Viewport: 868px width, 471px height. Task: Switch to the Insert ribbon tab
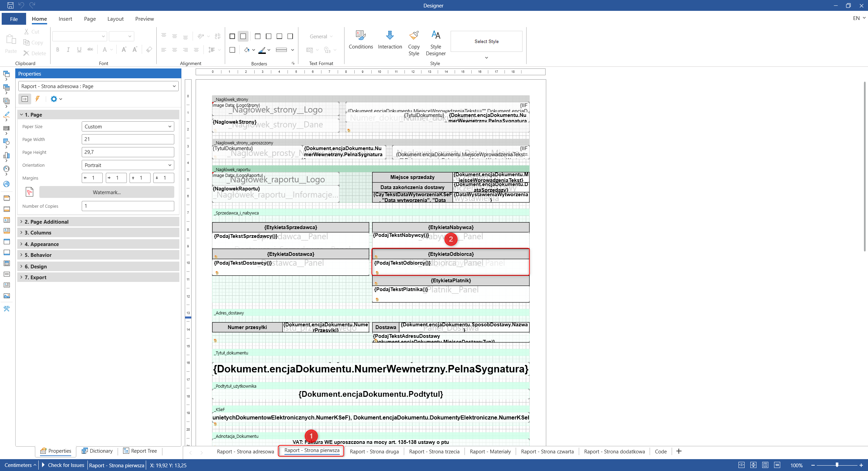coord(65,19)
